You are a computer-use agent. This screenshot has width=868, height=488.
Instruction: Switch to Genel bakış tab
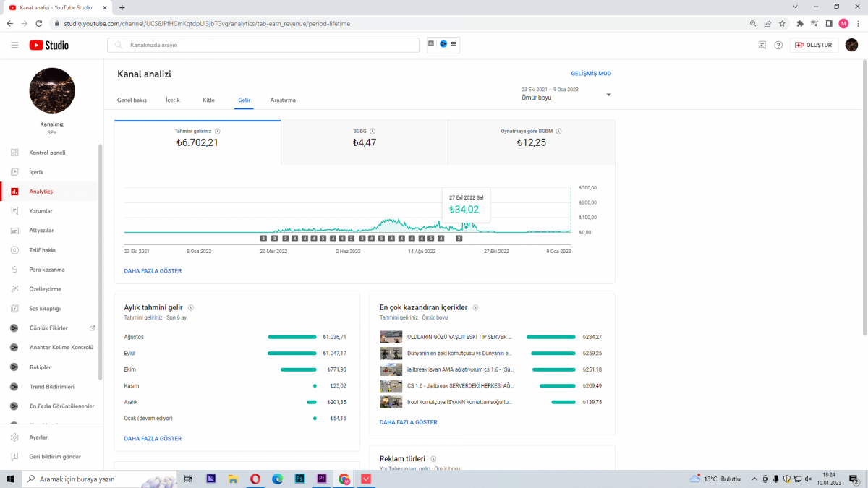coord(132,100)
